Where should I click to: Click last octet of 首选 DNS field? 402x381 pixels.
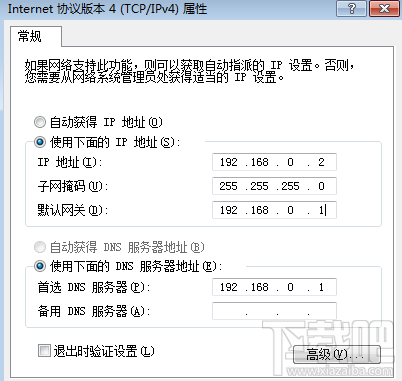click(321, 287)
